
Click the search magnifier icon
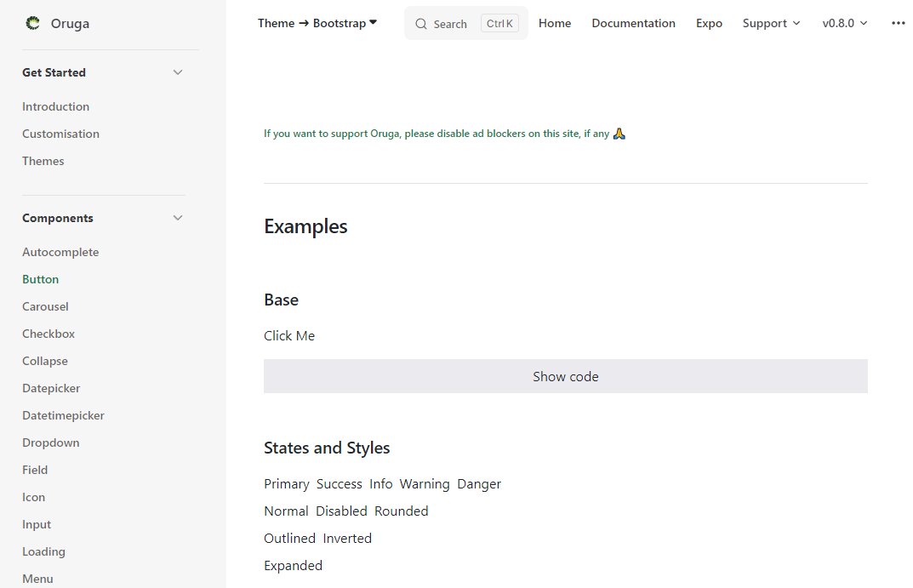(x=421, y=24)
